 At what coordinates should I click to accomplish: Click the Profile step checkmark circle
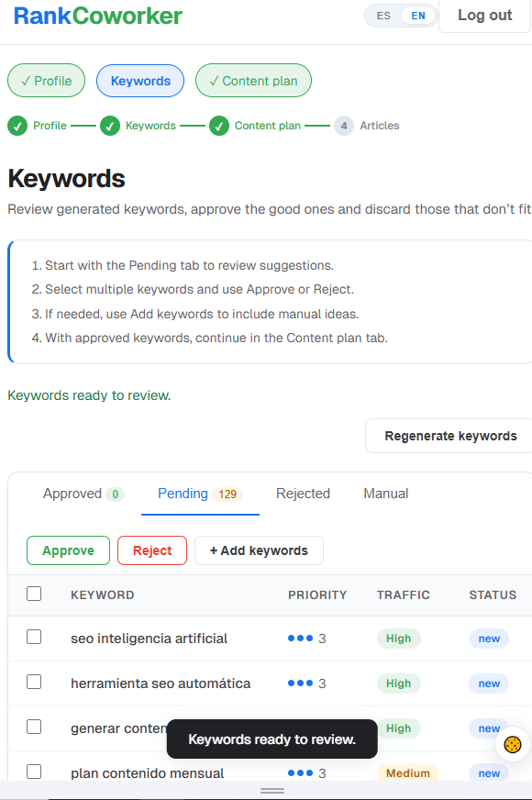coord(17,126)
